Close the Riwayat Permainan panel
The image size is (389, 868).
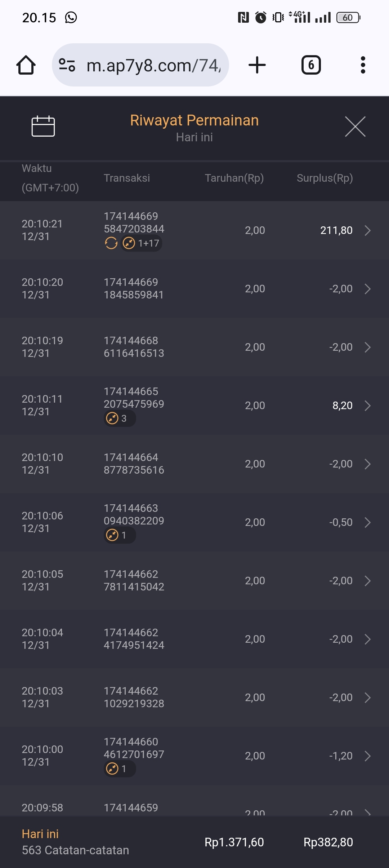[x=355, y=127]
